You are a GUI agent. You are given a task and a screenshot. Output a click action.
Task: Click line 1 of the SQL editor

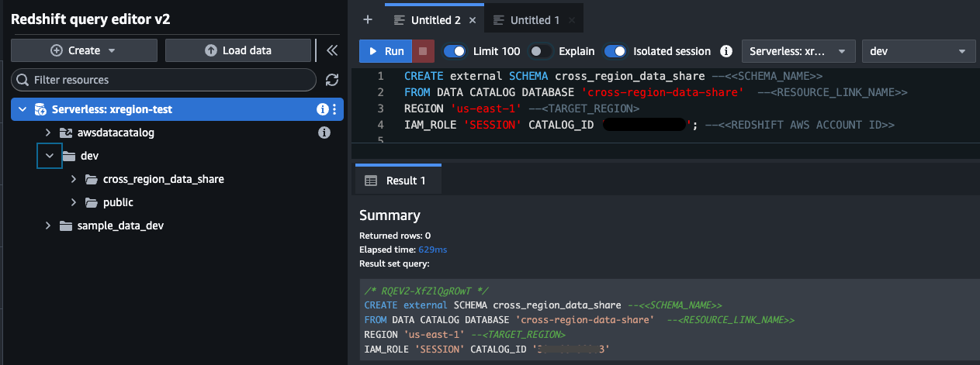tap(613, 76)
